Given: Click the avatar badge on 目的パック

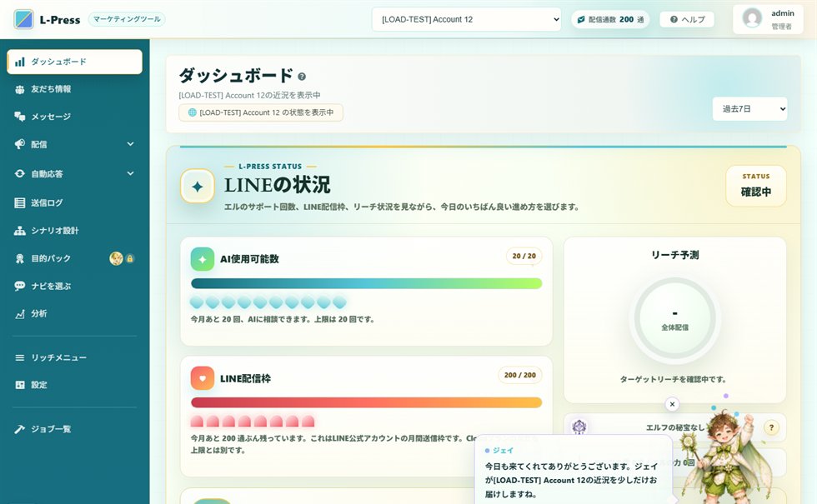Looking at the screenshot, I should [116, 258].
